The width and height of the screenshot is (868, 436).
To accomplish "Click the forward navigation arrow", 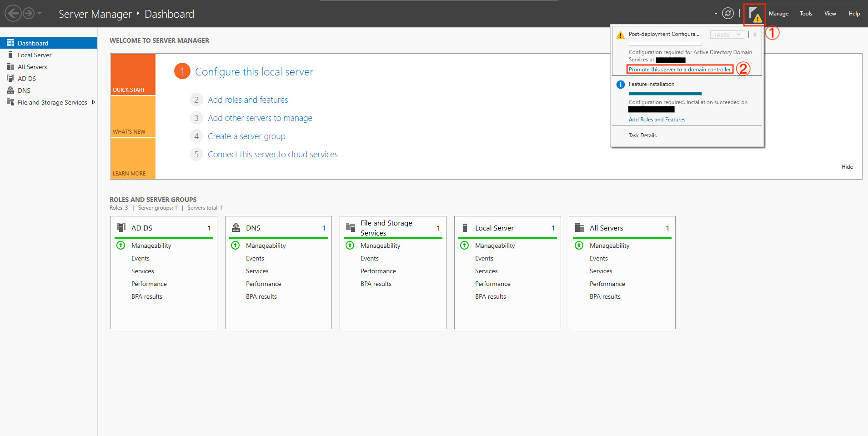I will pyautogui.click(x=29, y=13).
